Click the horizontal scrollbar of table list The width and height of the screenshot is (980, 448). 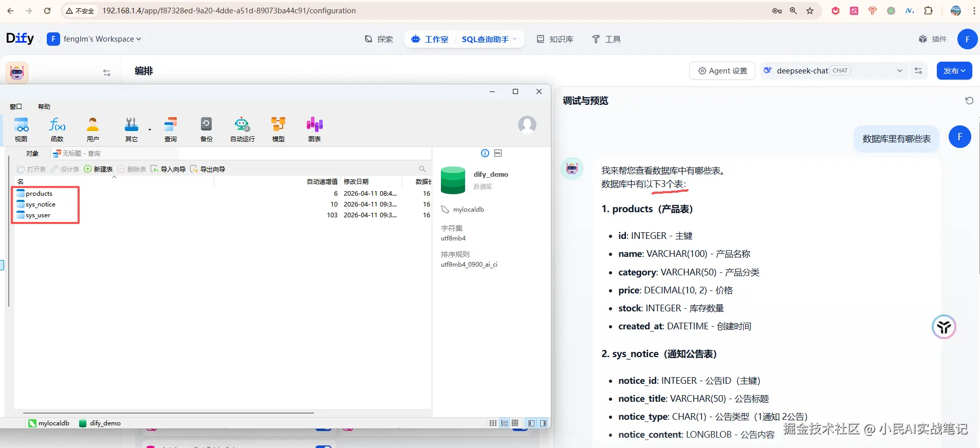168,413
